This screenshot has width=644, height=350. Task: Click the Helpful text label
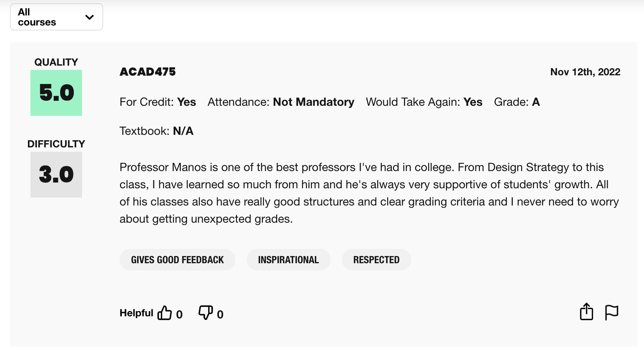(x=136, y=312)
